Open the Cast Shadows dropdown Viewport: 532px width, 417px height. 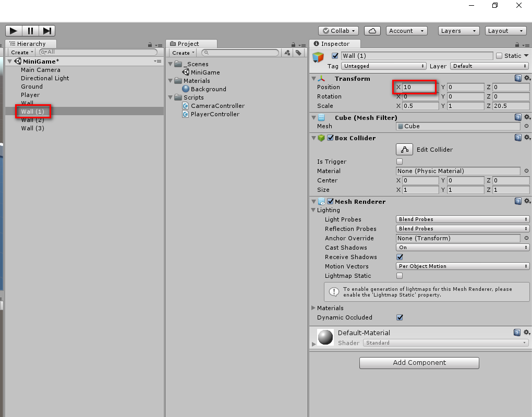(x=463, y=248)
